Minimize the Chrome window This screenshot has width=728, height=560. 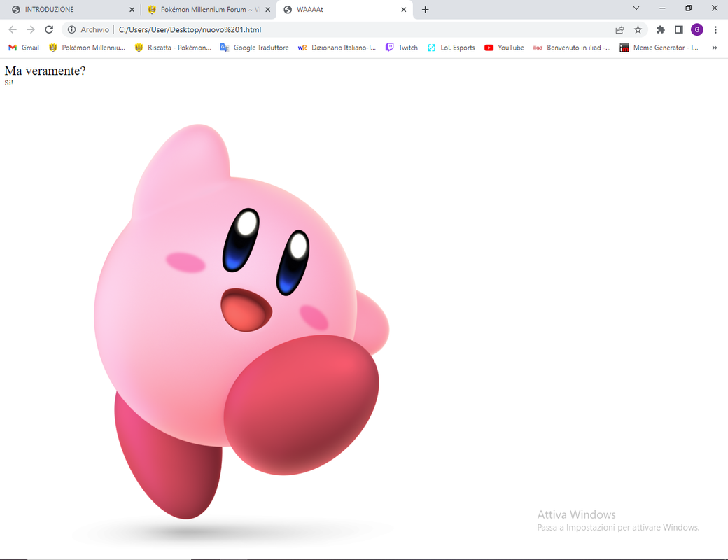pos(662,8)
